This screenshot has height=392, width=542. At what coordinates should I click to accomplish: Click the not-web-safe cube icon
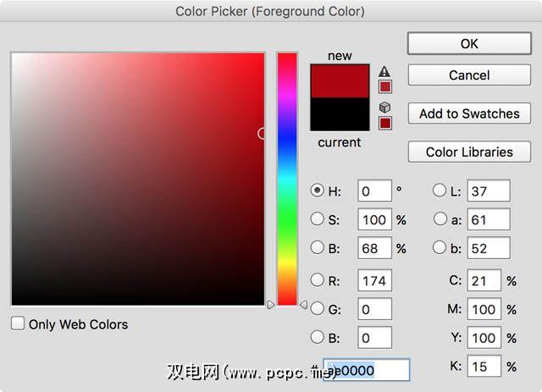[x=384, y=108]
